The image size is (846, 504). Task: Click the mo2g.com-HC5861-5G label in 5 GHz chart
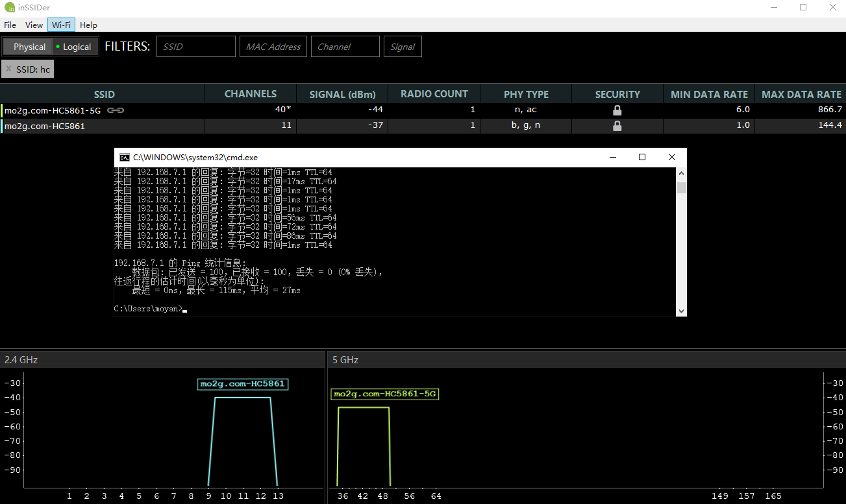385,394
